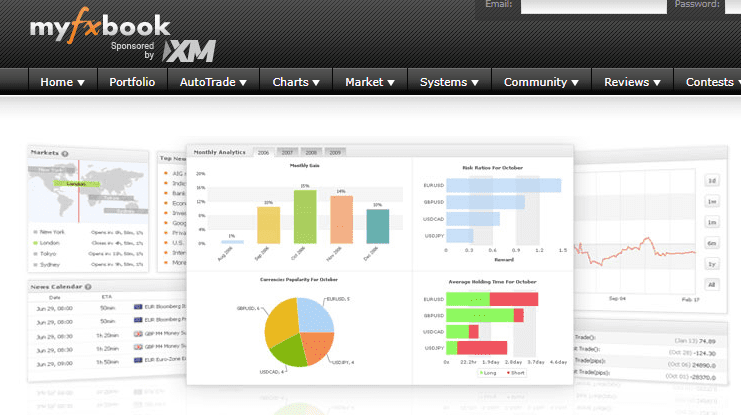Click the Sep 2006 yellow gain bar
741x415 pixels.
tap(268, 225)
